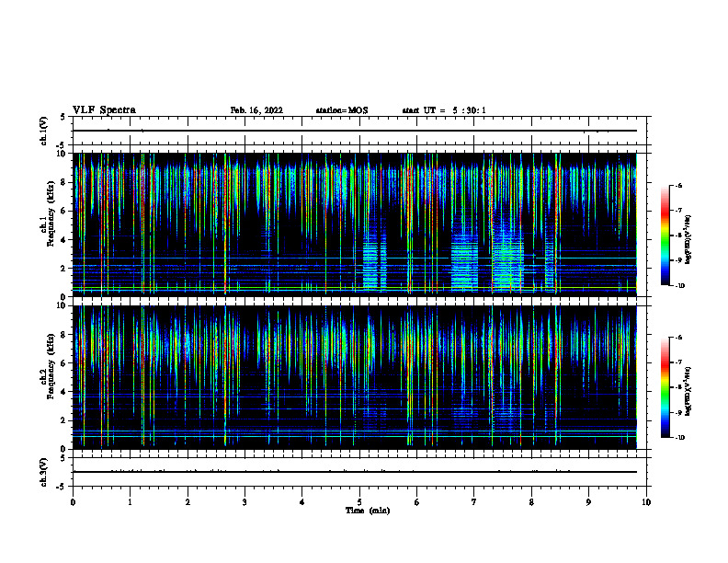This screenshot has height=563, width=728.
Task: Click the ch.1 color scale bar
Action: click(665, 236)
